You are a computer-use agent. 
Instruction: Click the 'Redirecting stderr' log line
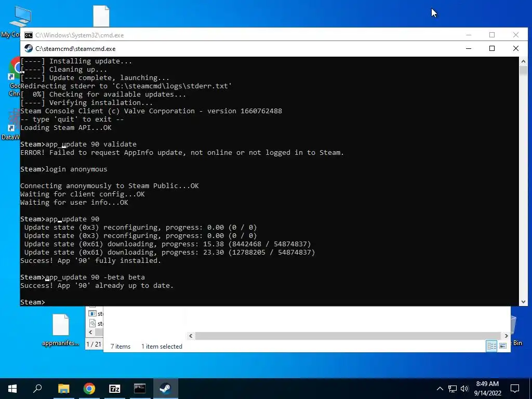(126, 86)
